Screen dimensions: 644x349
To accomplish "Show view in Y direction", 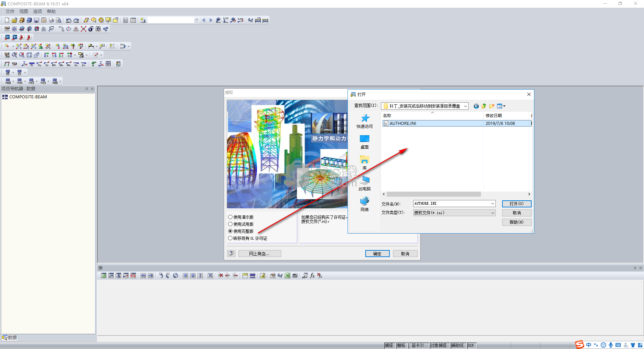I will tap(54, 55).
